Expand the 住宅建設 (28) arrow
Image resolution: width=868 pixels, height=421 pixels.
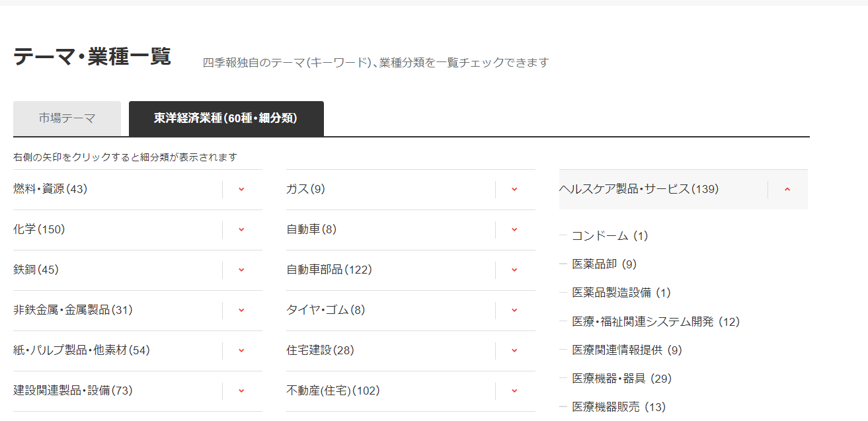(x=514, y=351)
